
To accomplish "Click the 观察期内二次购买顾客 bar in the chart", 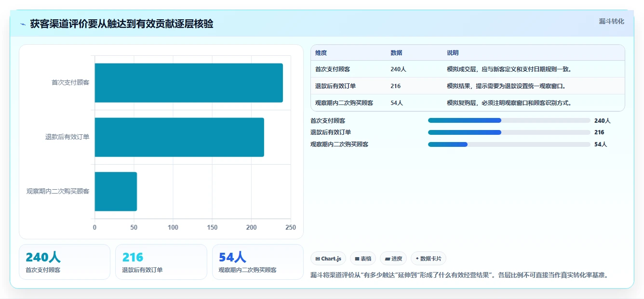I will pyautogui.click(x=116, y=192).
